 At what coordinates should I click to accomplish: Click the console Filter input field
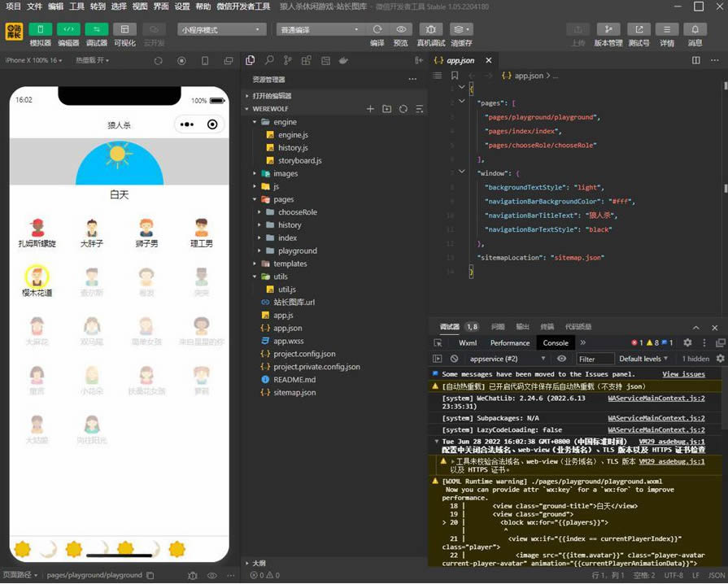[x=595, y=359]
